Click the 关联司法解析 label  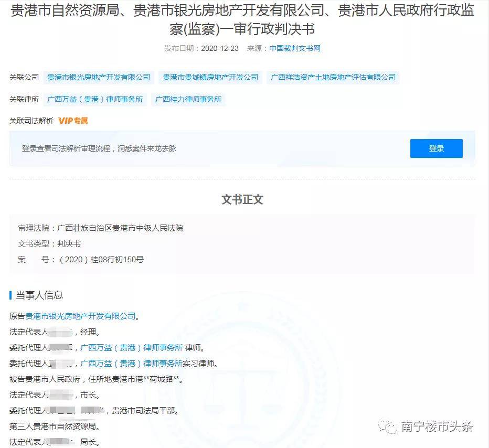point(31,121)
